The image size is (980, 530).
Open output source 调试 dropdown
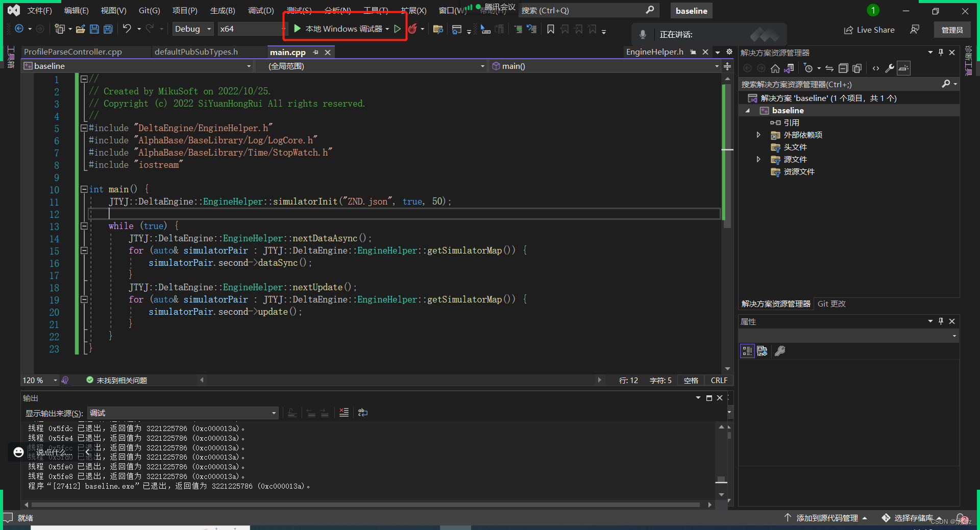pyautogui.click(x=183, y=413)
